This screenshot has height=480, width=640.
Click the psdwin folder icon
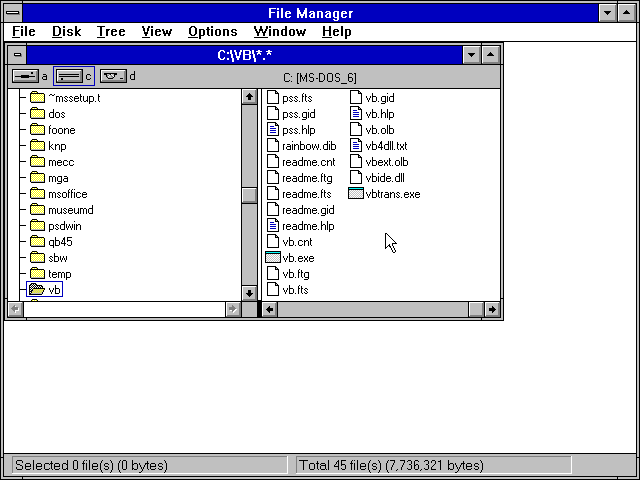(x=38, y=226)
